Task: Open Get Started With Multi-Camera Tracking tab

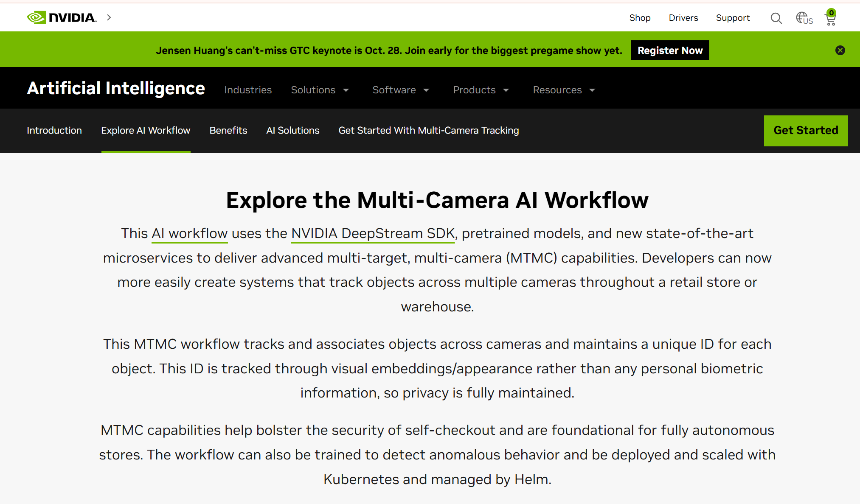Action: click(x=429, y=130)
